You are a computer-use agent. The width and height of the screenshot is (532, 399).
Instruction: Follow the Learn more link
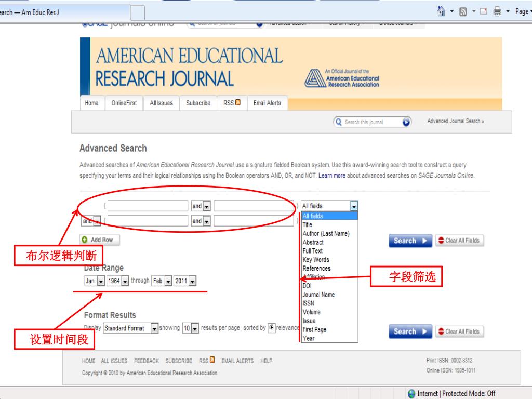coord(331,176)
